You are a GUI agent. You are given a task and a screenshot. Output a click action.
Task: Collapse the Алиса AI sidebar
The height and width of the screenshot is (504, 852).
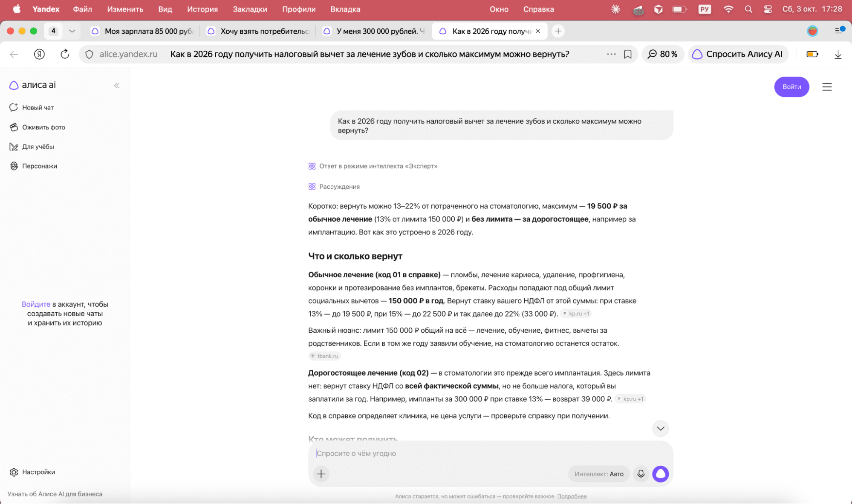tap(117, 86)
